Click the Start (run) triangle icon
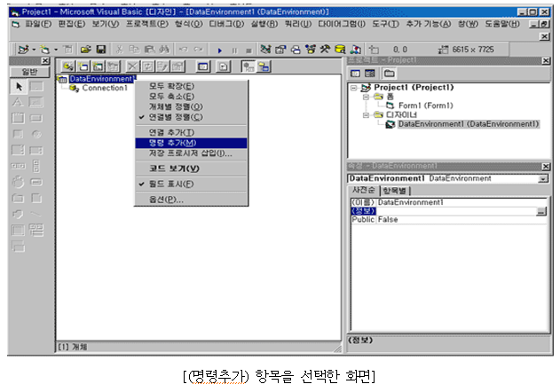 [x=219, y=51]
